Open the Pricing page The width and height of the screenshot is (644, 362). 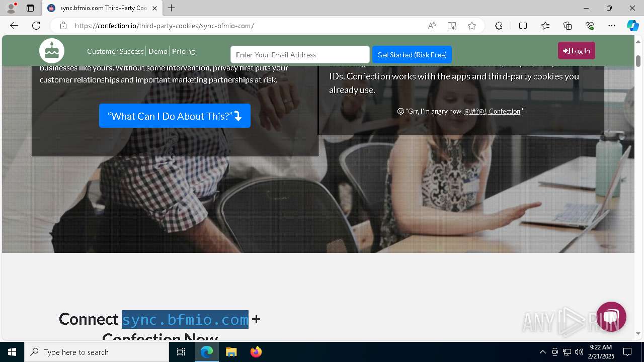[183, 51]
